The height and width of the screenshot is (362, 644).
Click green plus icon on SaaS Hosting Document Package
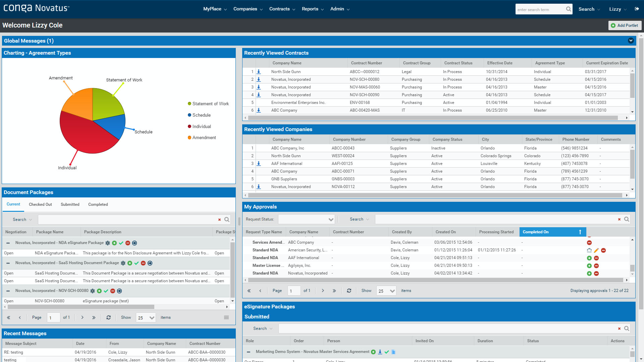(130, 263)
